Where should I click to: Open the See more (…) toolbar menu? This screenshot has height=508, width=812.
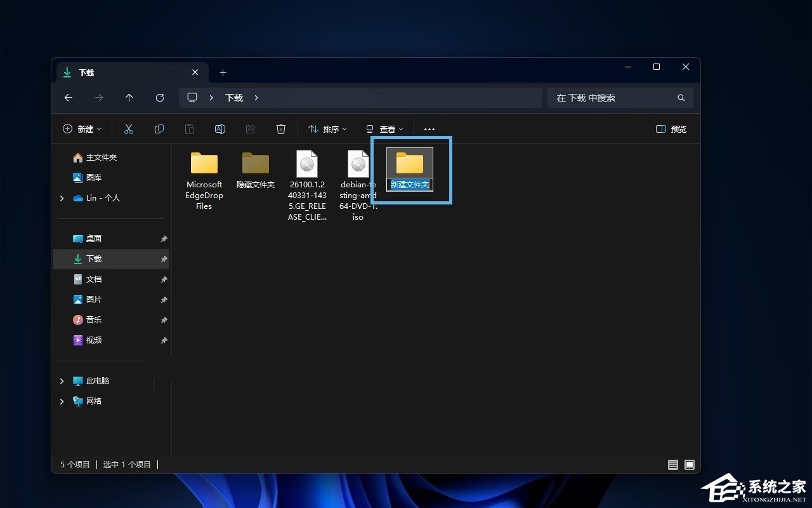(429, 129)
